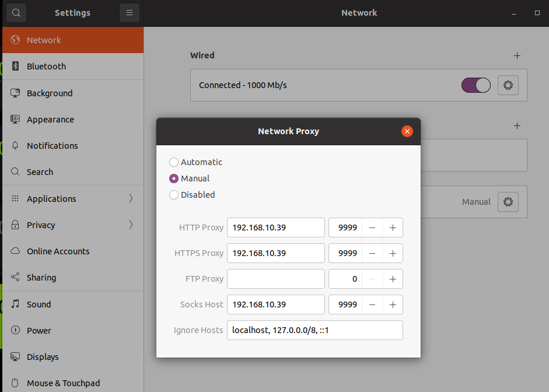
Task: Click the Socks Host address field
Action: 276,304
